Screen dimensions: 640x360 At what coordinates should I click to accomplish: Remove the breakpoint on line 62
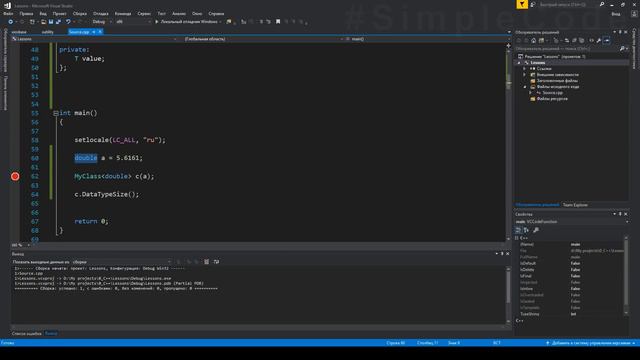tap(15, 176)
